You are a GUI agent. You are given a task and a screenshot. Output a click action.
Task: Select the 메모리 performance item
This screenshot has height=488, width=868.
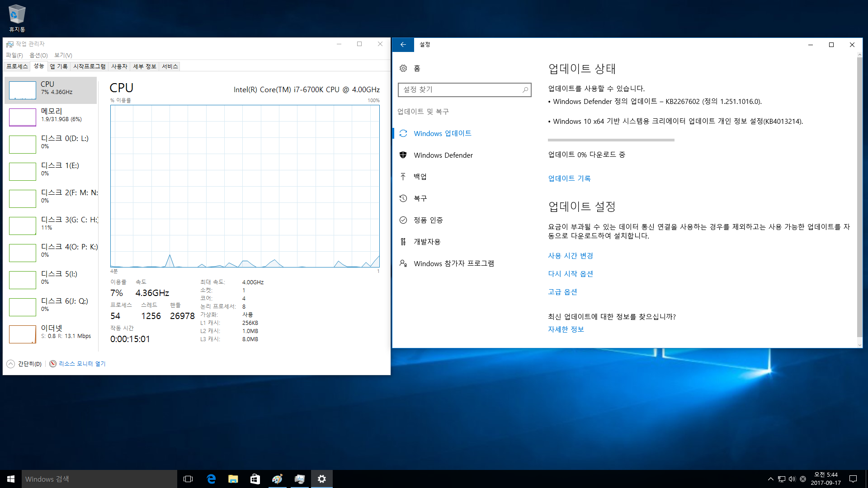tap(51, 117)
